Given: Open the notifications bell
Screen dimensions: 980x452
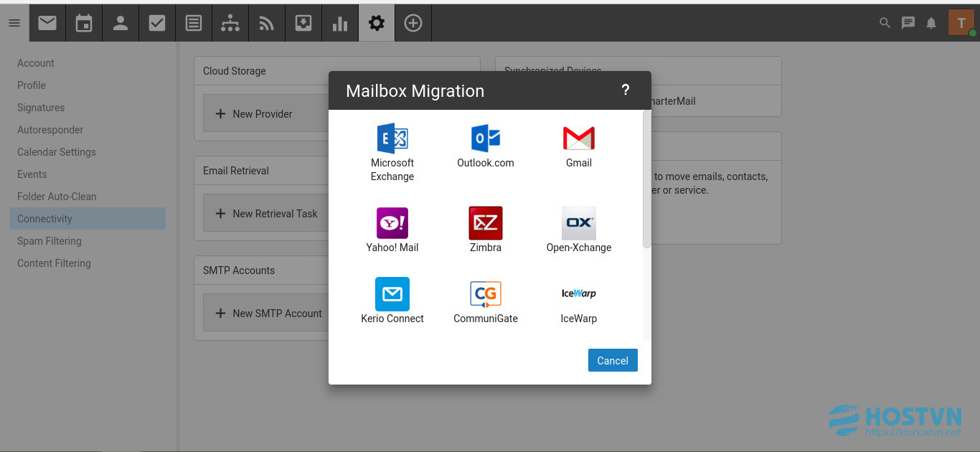Looking at the screenshot, I should click(931, 23).
